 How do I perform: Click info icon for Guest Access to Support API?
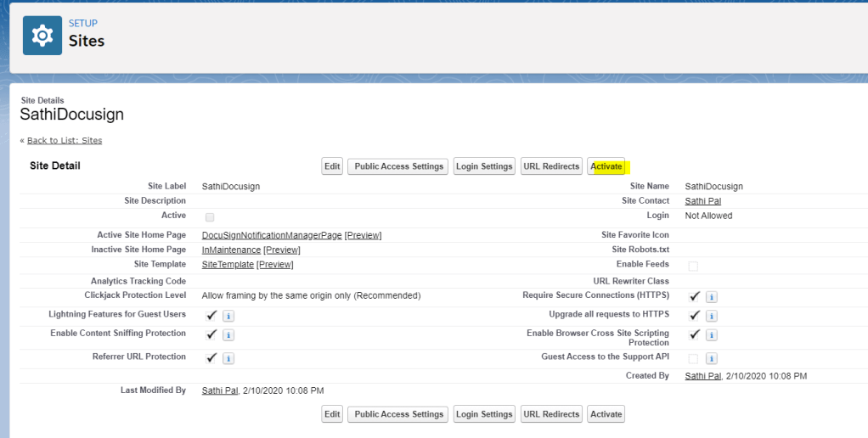point(712,358)
